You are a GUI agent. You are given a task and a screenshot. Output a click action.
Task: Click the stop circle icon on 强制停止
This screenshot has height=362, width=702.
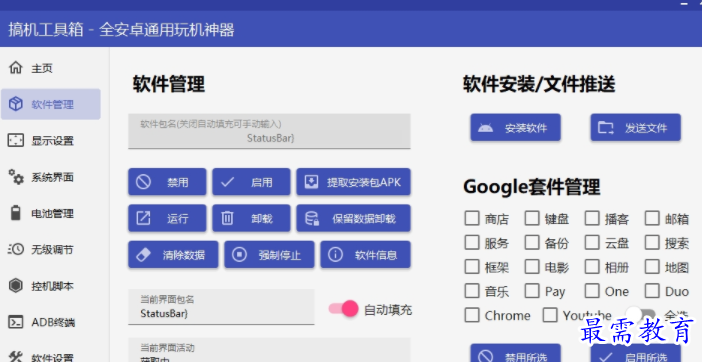coord(240,255)
